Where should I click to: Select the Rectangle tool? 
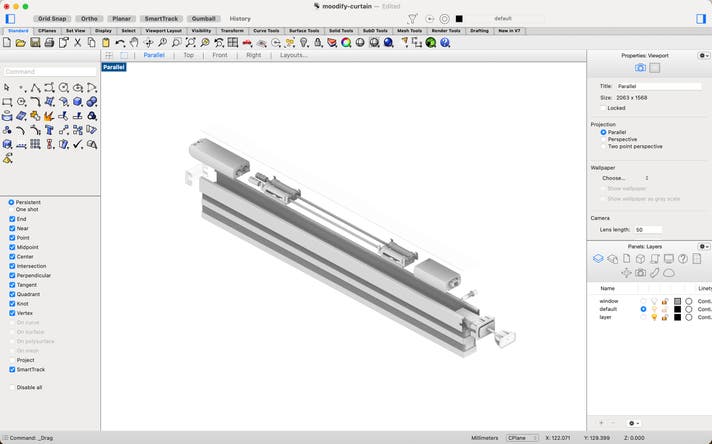pyautogui.click(x=7, y=102)
